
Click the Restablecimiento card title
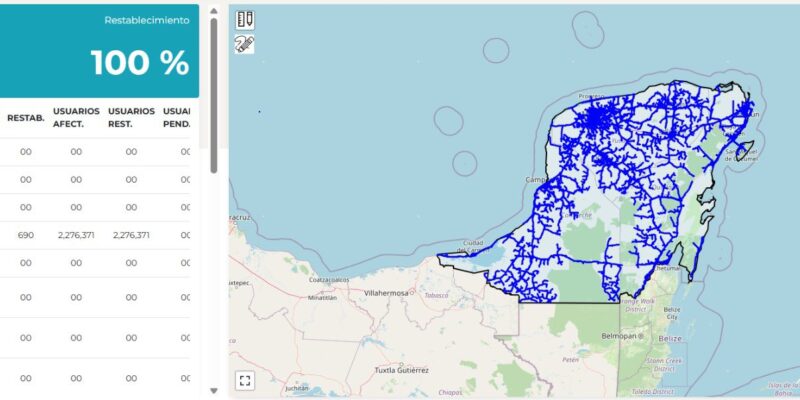[146, 20]
